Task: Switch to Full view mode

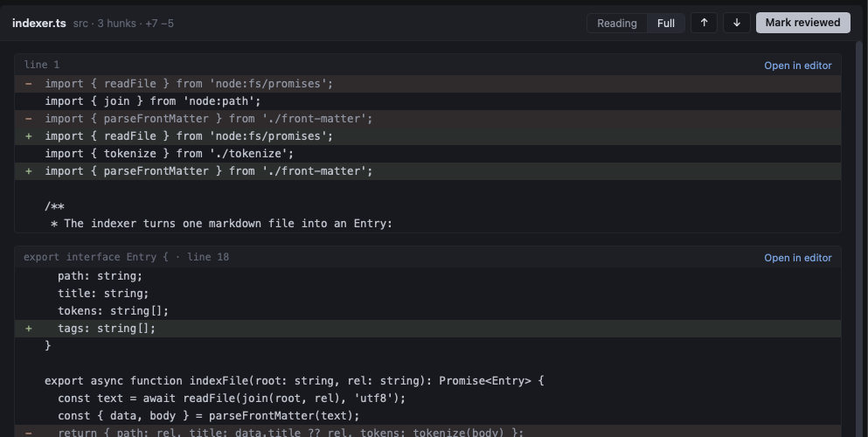Action: coord(665,24)
